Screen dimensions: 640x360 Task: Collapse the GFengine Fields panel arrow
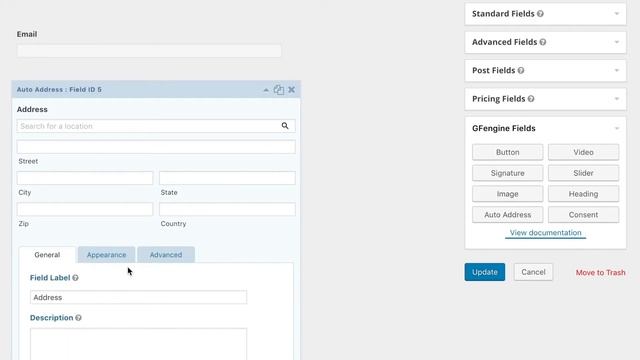pos(617,128)
